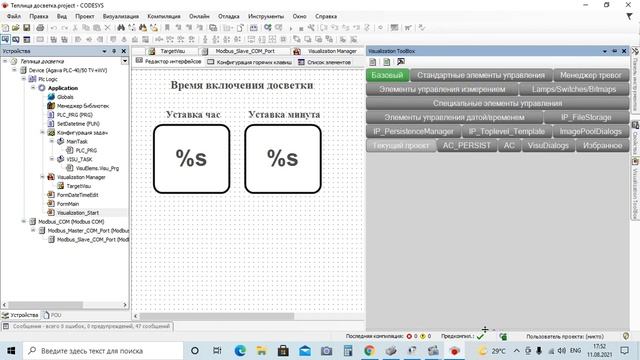Collapse the Plc Logic tree node
Screen dimensions: 640x360
pos(24,79)
